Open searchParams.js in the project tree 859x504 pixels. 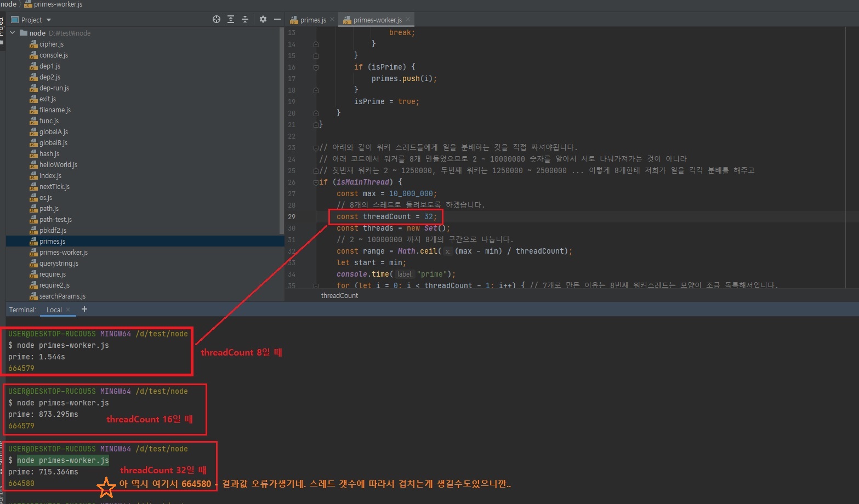pos(62,296)
